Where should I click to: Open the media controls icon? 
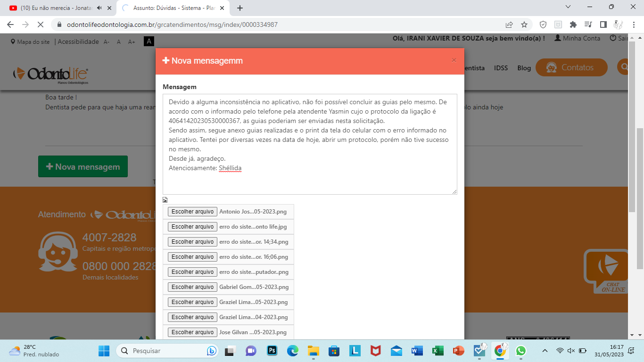588,25
